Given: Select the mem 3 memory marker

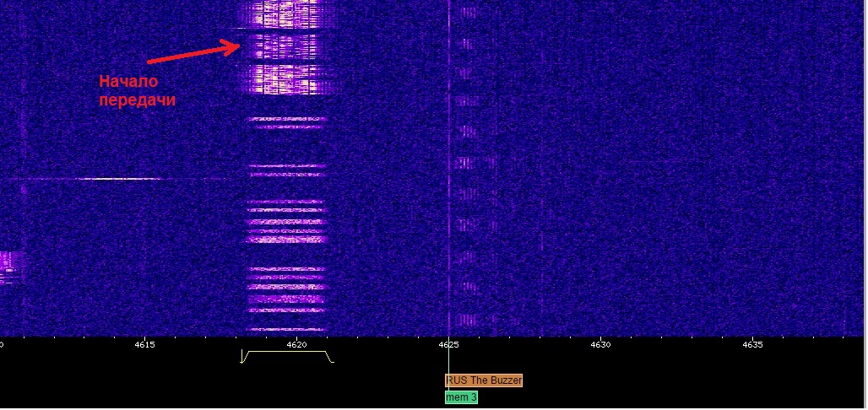Looking at the screenshot, I should [461, 397].
